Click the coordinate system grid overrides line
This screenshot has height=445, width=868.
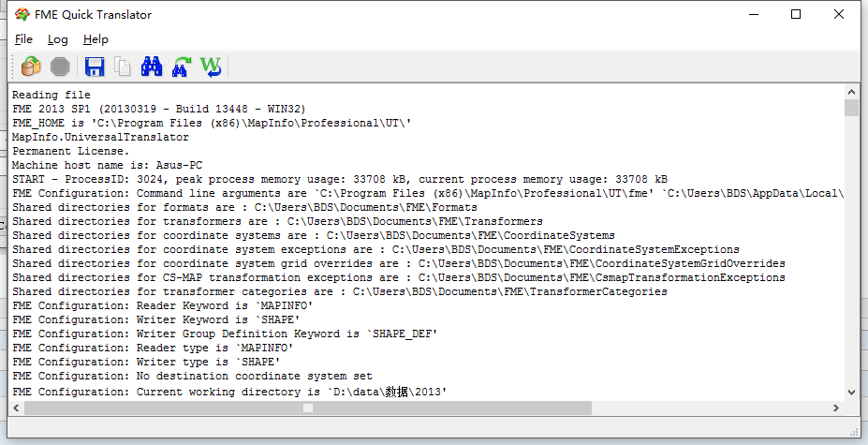(399, 264)
